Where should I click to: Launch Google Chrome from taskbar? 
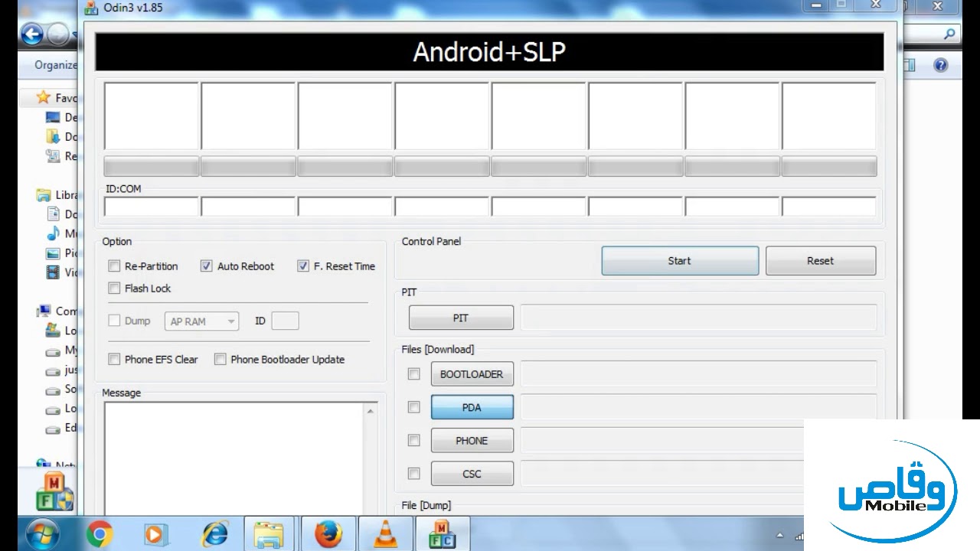click(100, 534)
